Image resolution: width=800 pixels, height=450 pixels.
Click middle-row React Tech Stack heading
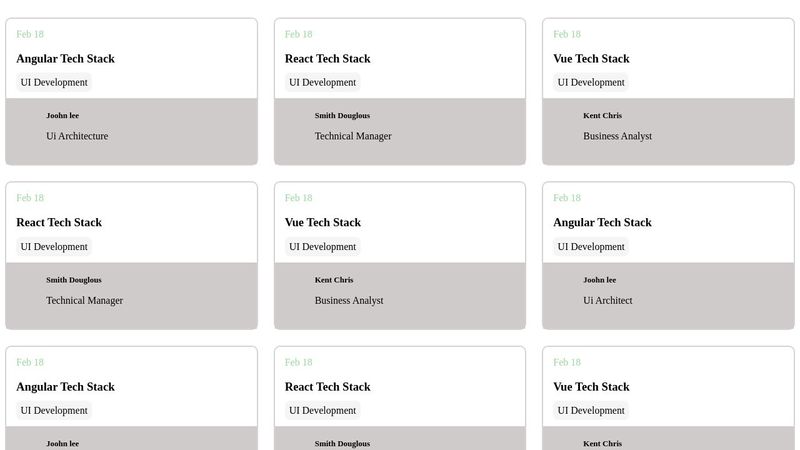pos(59,223)
